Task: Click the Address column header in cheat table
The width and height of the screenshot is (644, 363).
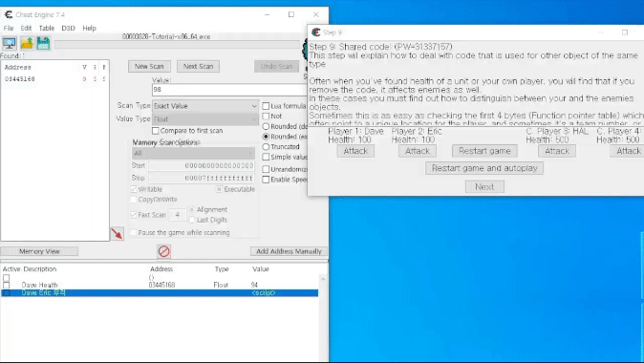Action: click(161, 269)
